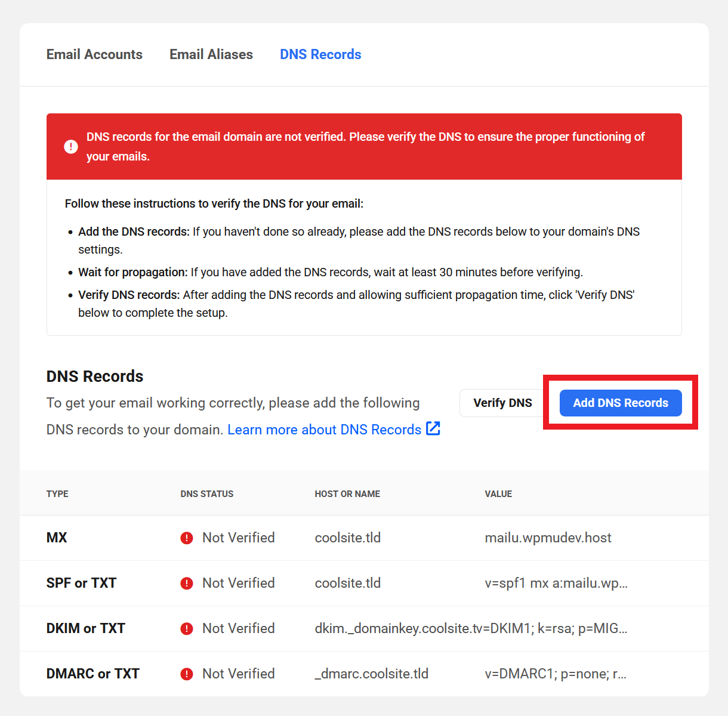This screenshot has height=716, width=728.
Task: Click the MX record type cell
Action: (57, 538)
